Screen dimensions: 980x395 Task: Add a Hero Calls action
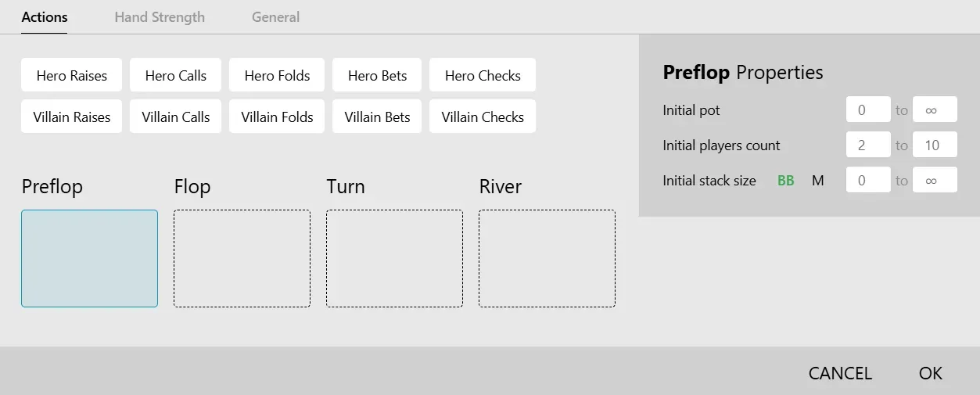pyautogui.click(x=175, y=76)
